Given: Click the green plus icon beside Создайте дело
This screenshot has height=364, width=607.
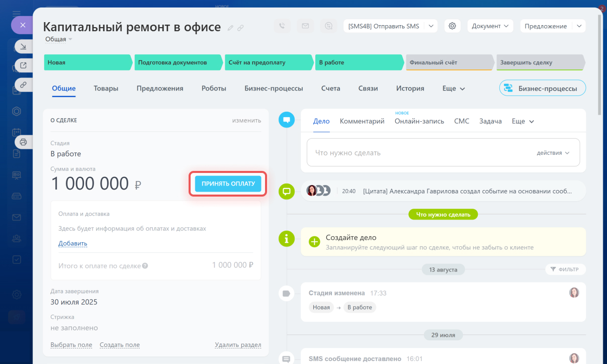Looking at the screenshot, I should click(x=314, y=242).
